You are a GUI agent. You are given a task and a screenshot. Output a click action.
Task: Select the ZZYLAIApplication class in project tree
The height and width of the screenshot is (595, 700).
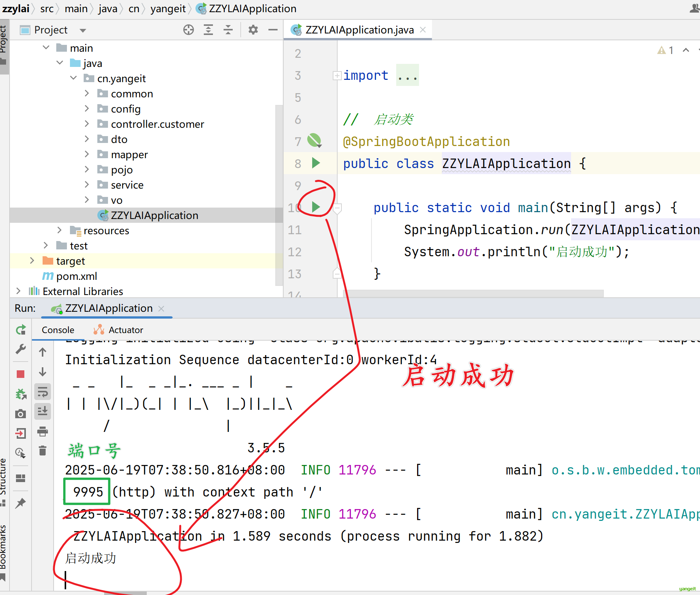(x=146, y=215)
